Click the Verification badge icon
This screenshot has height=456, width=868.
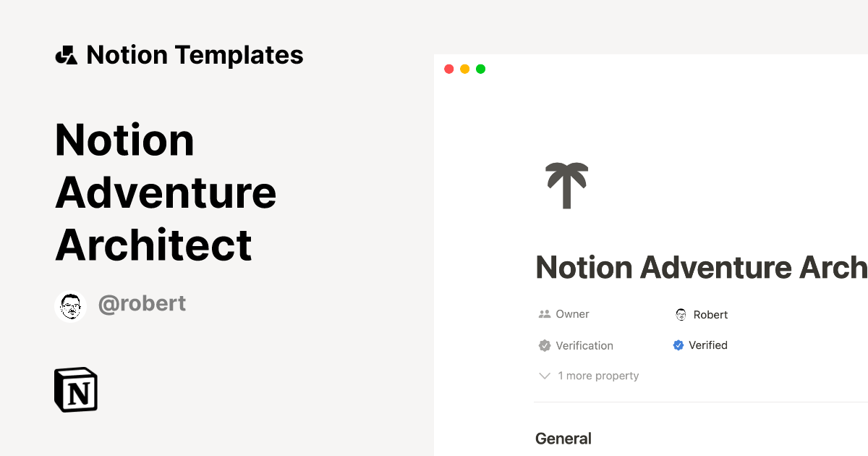pyautogui.click(x=543, y=345)
